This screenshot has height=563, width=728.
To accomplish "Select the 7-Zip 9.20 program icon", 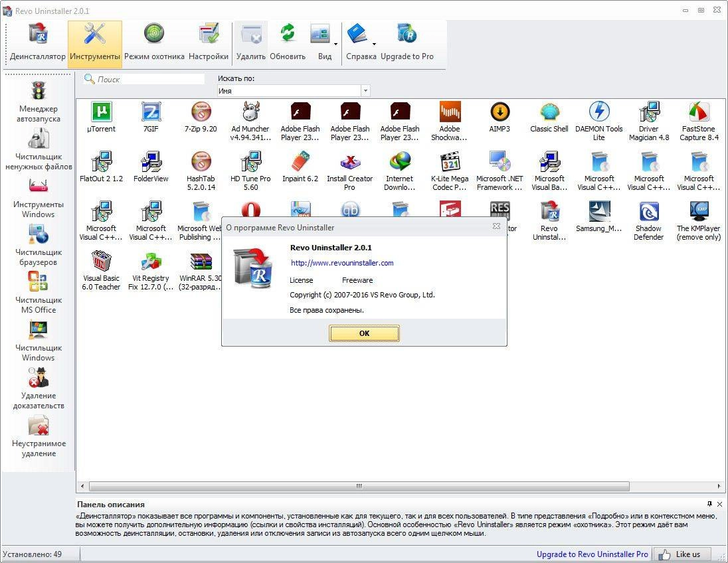I will click(x=201, y=118).
